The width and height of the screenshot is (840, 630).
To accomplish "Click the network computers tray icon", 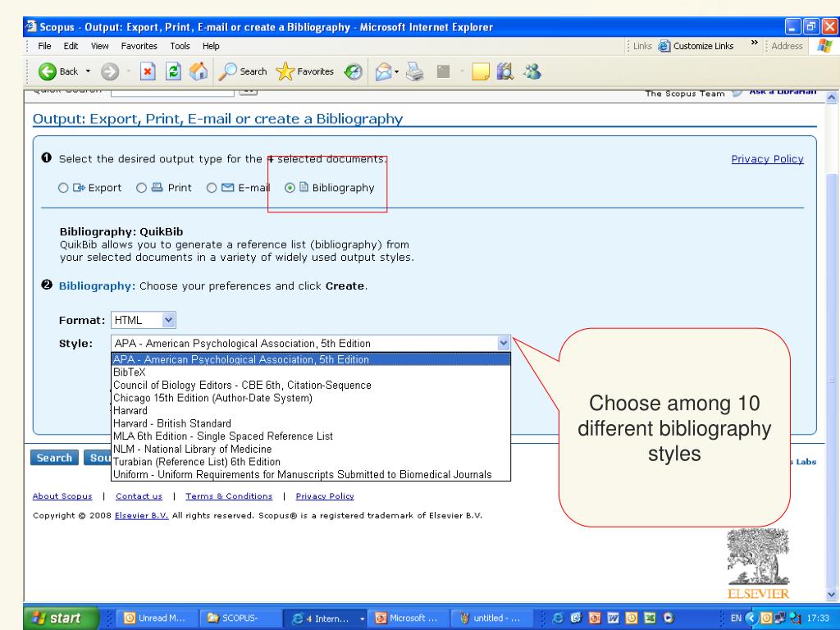I will pos(781,618).
